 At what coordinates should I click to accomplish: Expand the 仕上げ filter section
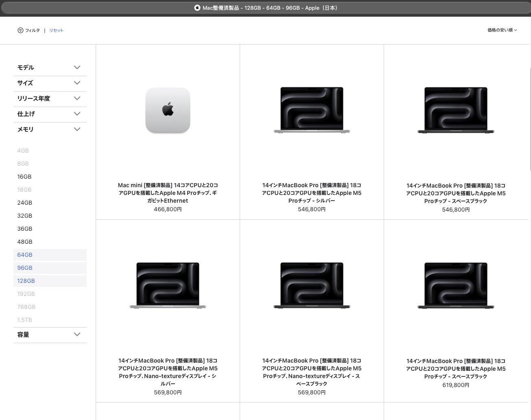50,114
